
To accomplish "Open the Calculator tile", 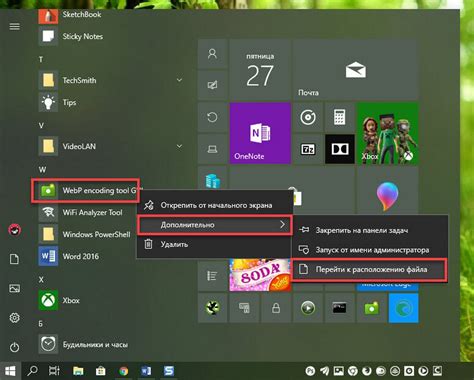I will pyautogui.click(x=340, y=117).
